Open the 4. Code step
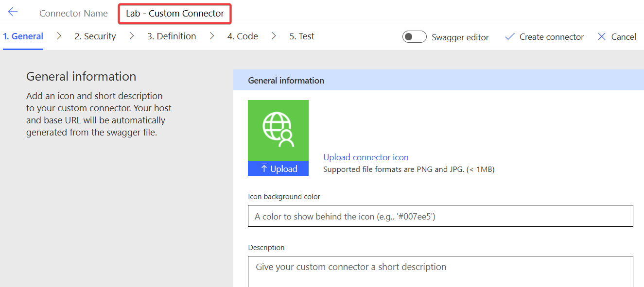Viewport: 644px width, 287px height. [242, 36]
